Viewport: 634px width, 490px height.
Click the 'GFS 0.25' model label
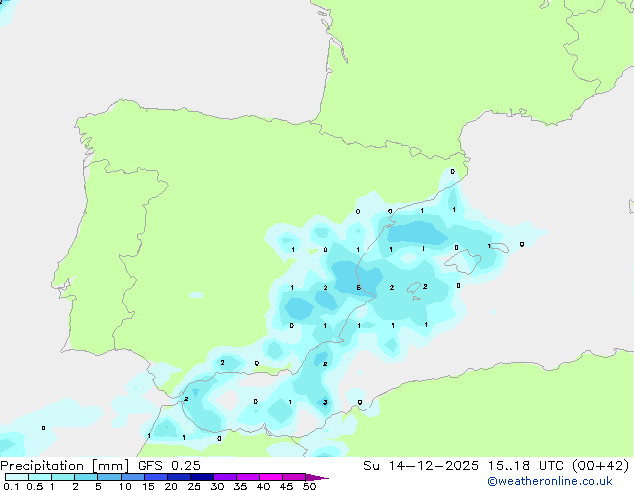click(169, 466)
